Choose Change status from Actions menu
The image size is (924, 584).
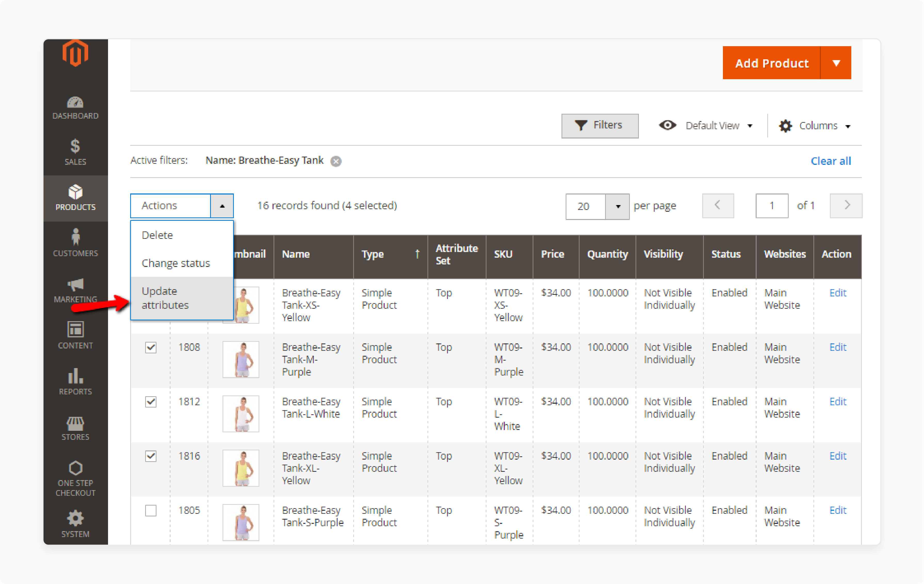182,263
